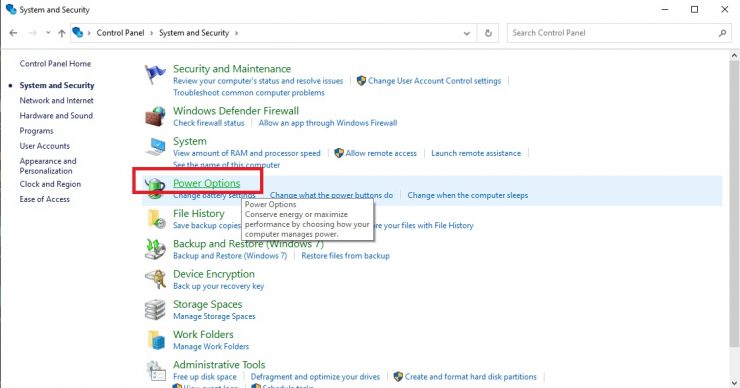Click Restore files from backup link

[345, 255]
